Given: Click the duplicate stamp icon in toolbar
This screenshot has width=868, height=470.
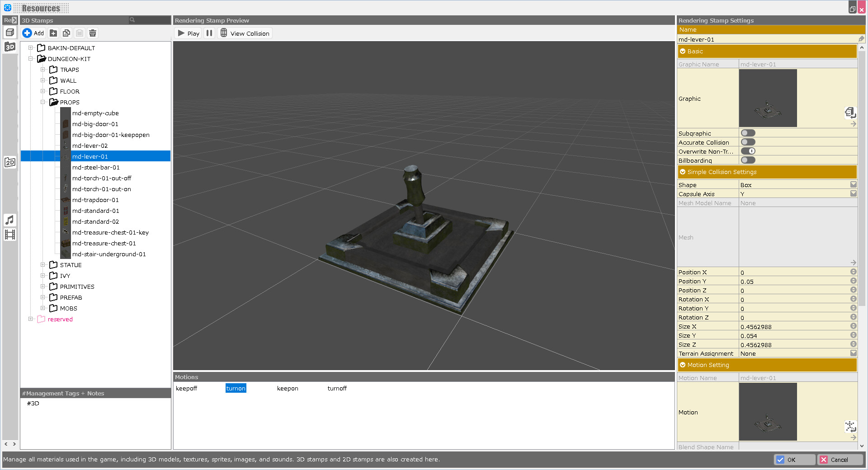Looking at the screenshot, I should (x=66, y=33).
